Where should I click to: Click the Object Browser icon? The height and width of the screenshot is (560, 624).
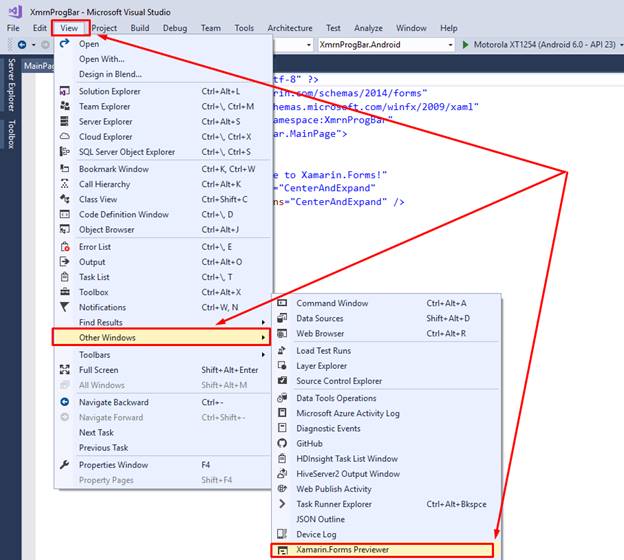click(x=64, y=229)
